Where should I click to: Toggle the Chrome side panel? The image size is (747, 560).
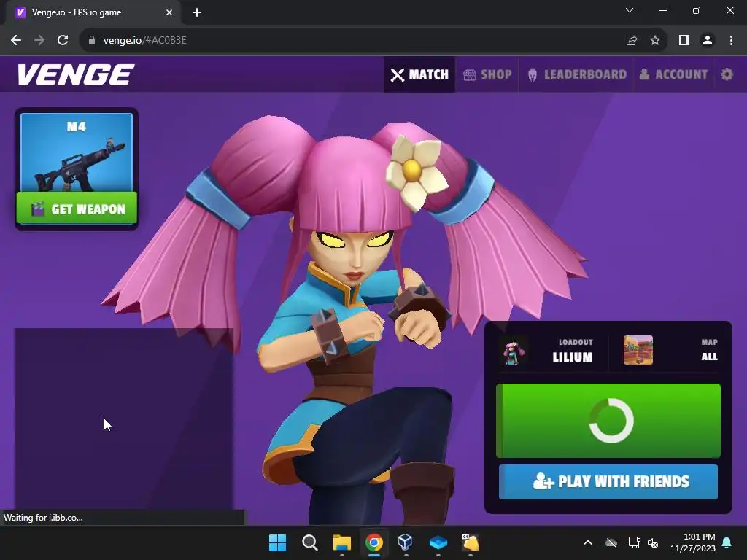(684, 41)
